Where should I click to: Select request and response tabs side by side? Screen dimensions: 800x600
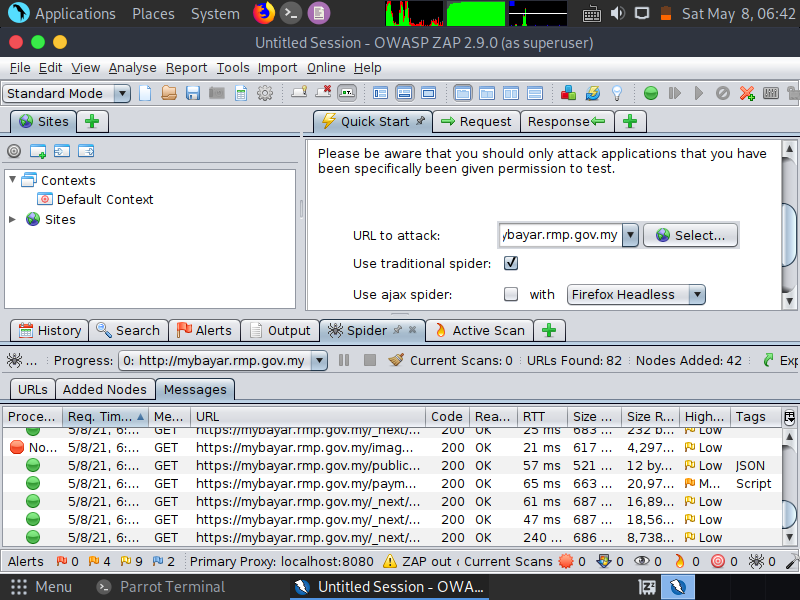511,93
